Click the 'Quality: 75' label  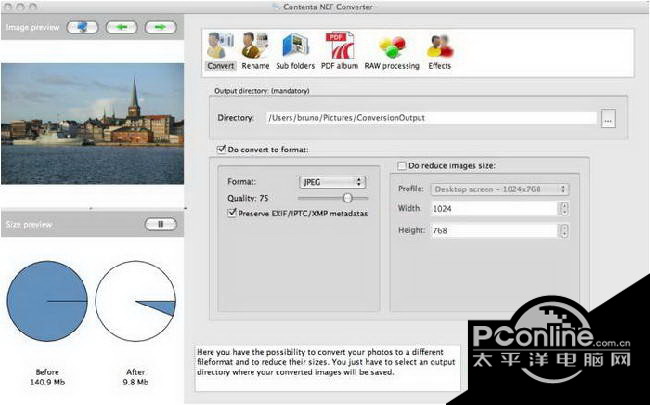coord(247,198)
